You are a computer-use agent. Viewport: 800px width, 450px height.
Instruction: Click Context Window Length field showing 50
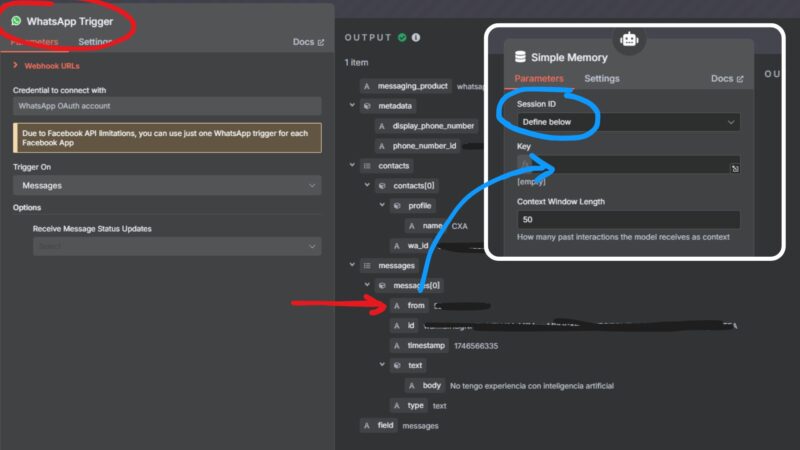tap(628, 219)
